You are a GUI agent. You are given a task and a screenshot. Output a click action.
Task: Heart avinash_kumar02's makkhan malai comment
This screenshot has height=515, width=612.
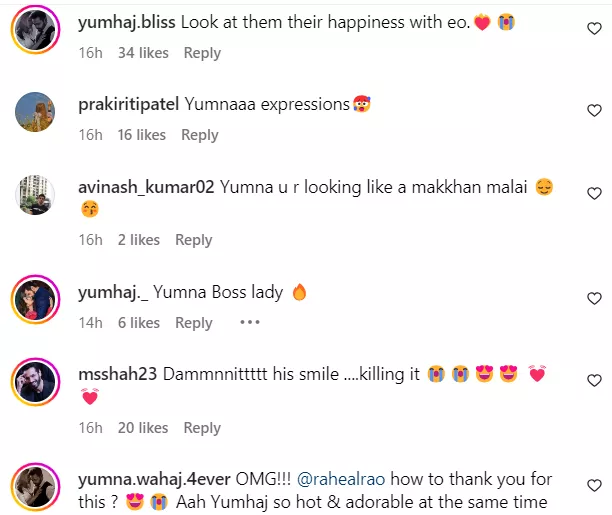pos(594,193)
